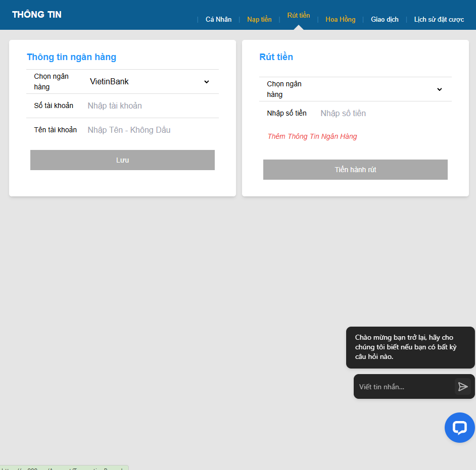
Task: Follow the Thêm Thông Tin Ngân Hàng link
Action: point(312,136)
